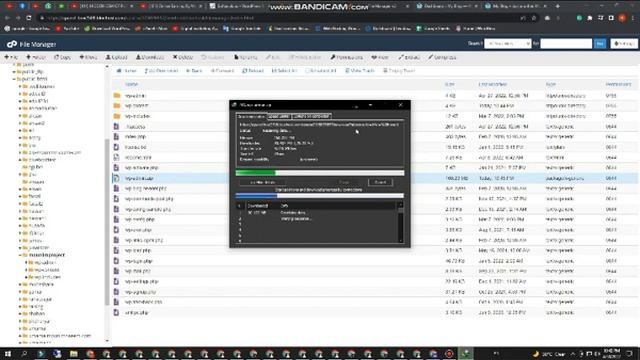Click Unselect All files
Image resolution: width=640 pixels, height=360 pixels.
pyautogui.click(x=321, y=71)
